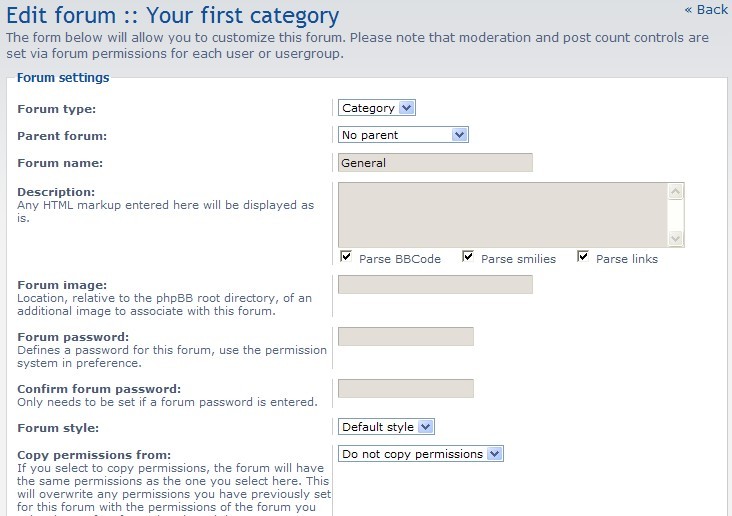Click the Description scrollbar down arrow
Image resolution: width=732 pixels, height=516 pixels.
pyautogui.click(x=676, y=238)
